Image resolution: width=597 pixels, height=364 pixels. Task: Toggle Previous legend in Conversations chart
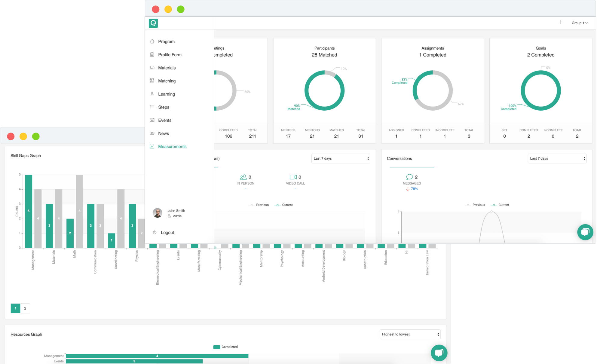[475, 205]
